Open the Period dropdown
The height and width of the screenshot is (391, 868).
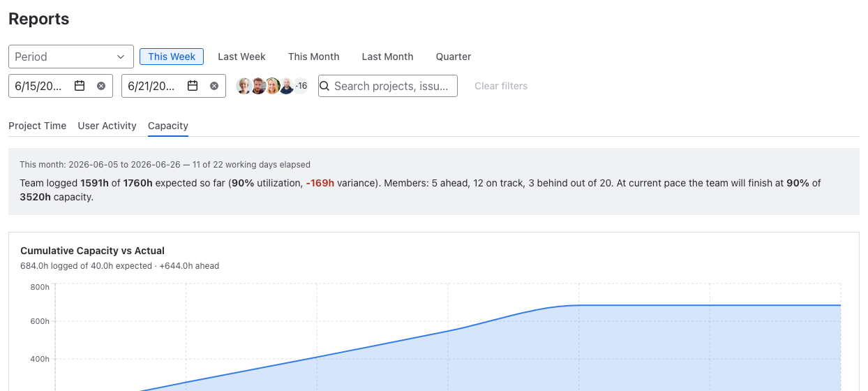point(71,57)
